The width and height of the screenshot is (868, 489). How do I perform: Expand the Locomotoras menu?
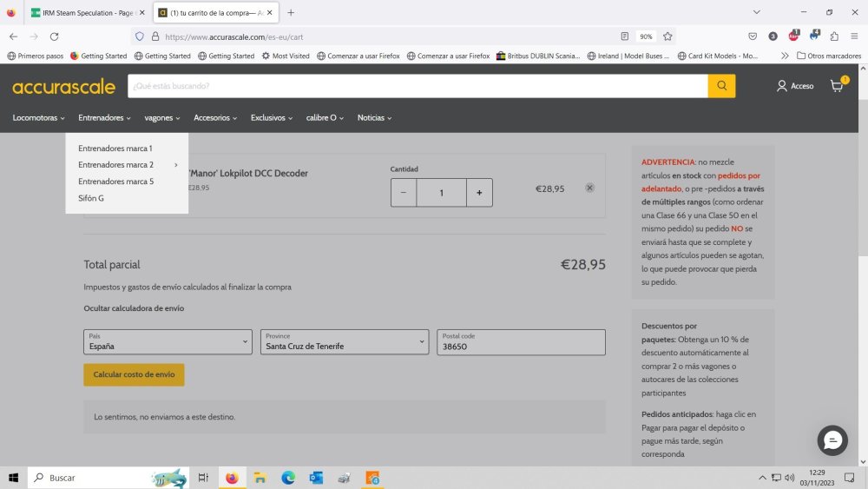click(38, 117)
